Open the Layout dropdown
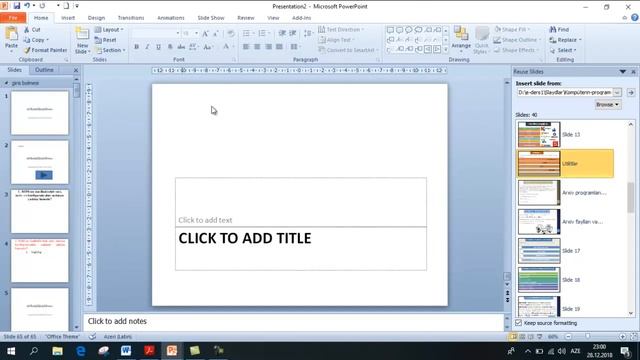This screenshot has height=360, width=640. pos(109,30)
